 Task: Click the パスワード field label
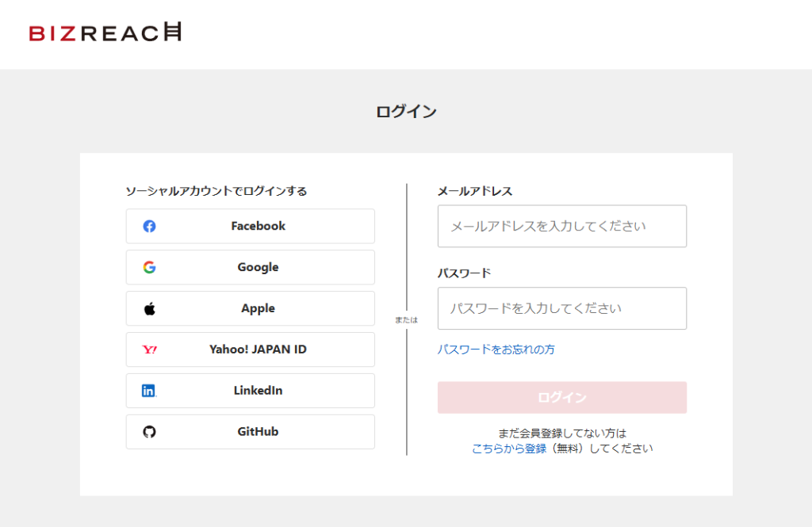point(464,273)
